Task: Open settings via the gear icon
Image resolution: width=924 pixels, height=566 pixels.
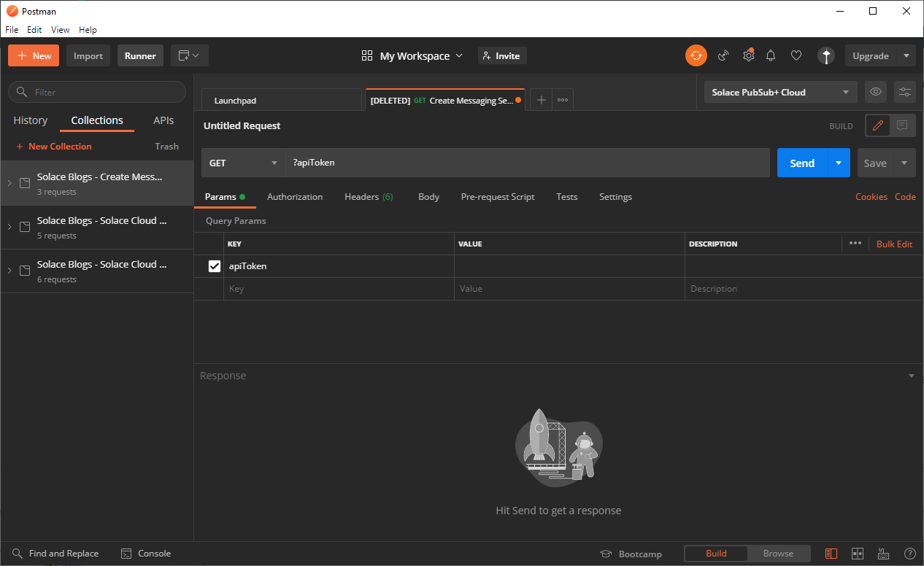Action: [748, 55]
